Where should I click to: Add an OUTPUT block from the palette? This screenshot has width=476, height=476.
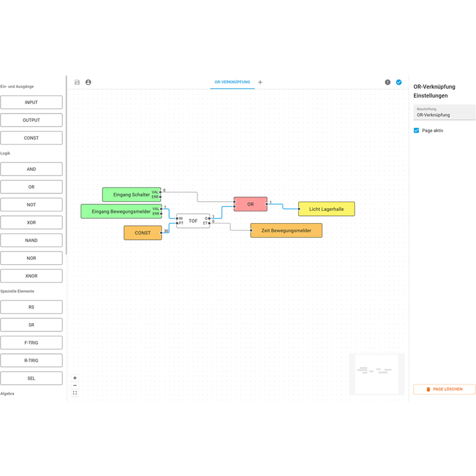[32, 120]
